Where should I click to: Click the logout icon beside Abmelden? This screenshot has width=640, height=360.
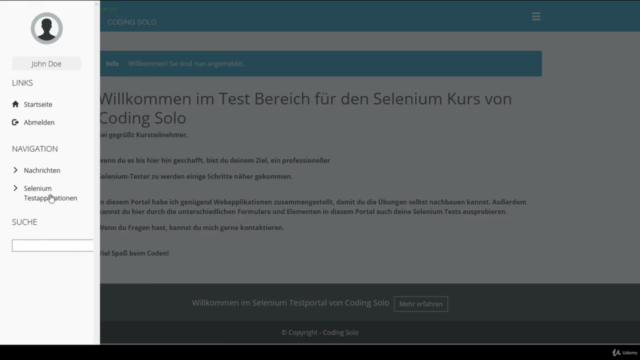coord(15,122)
